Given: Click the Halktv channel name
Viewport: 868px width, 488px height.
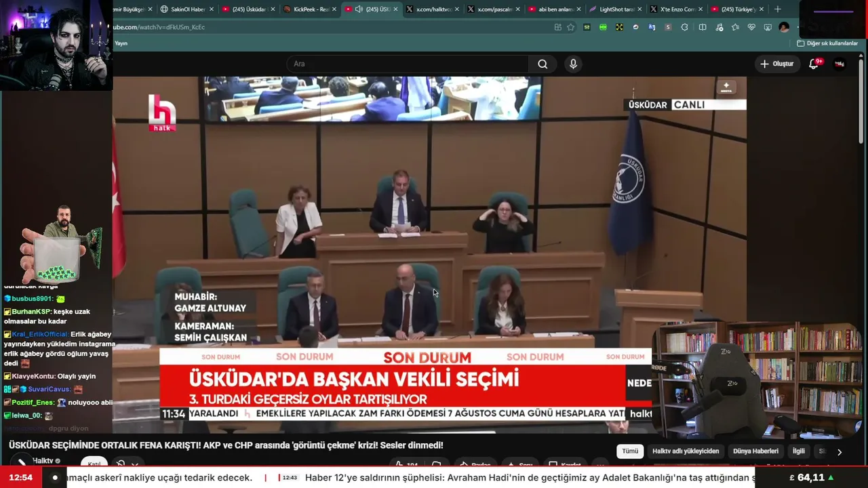Looking at the screenshot, I should coord(43,461).
